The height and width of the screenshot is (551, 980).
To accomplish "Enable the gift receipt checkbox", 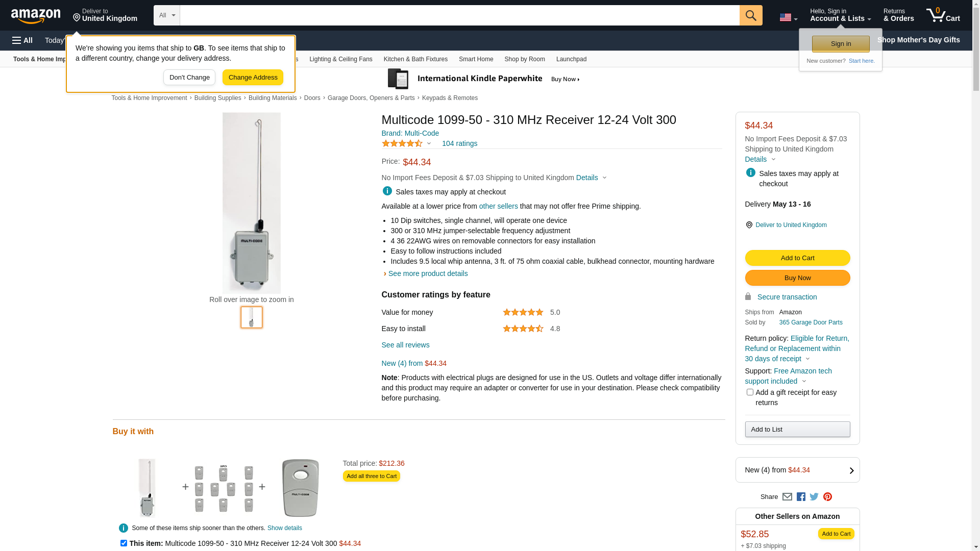I will point(750,392).
